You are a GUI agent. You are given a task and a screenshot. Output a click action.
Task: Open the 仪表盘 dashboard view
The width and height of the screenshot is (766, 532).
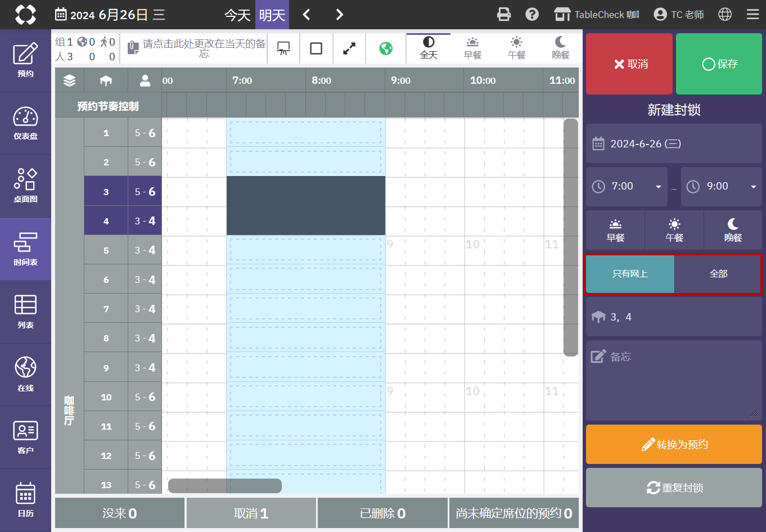coord(25,124)
